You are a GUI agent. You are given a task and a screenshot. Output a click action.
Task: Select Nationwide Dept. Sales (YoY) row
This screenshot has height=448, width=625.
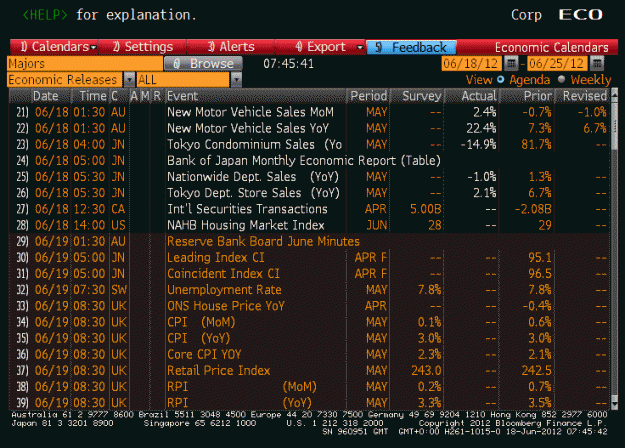[309, 177]
